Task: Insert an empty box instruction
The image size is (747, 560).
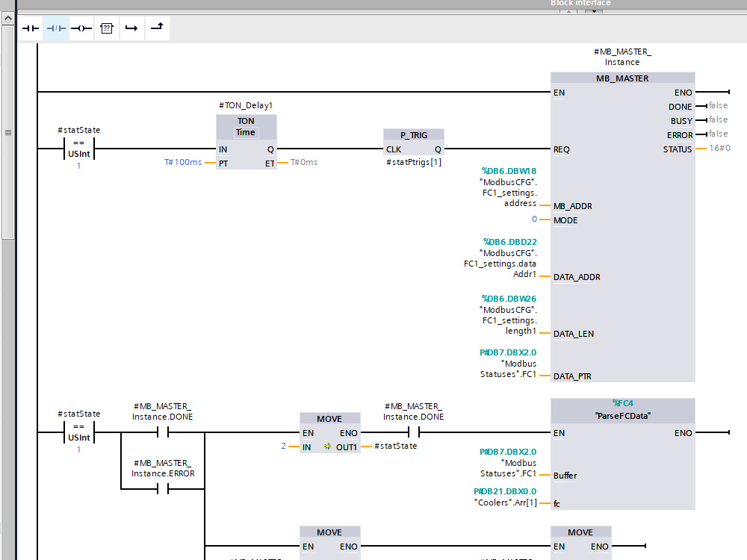Action: [107, 28]
